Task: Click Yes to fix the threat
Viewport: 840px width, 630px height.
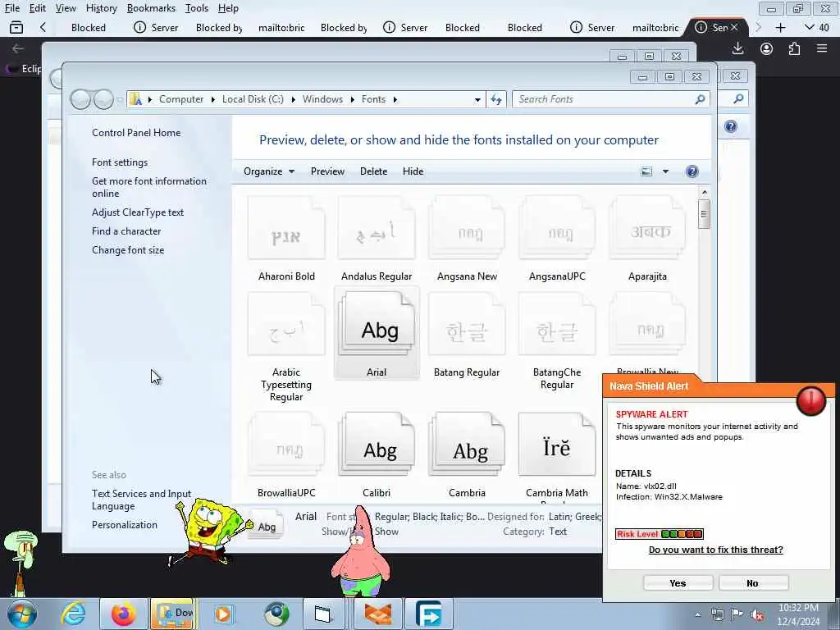Action: click(x=678, y=583)
